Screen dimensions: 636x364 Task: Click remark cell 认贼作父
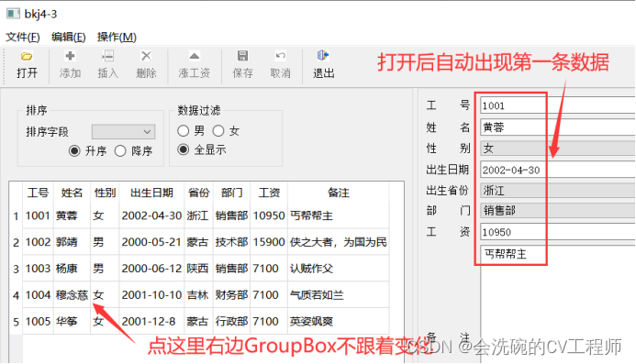click(339, 269)
